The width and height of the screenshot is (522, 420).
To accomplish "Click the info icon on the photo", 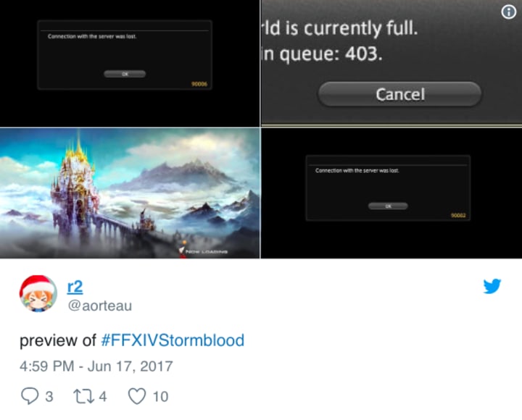I will coord(509,12).
